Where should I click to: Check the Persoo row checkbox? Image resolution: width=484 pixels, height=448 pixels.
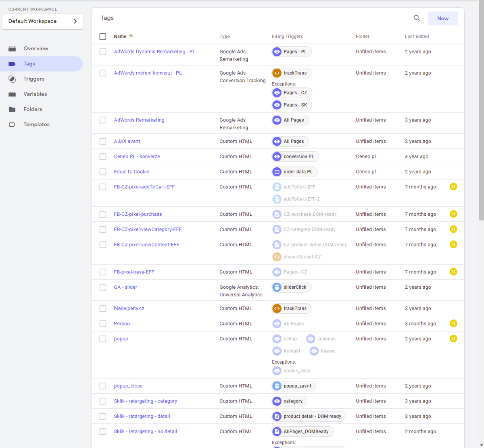(x=103, y=324)
